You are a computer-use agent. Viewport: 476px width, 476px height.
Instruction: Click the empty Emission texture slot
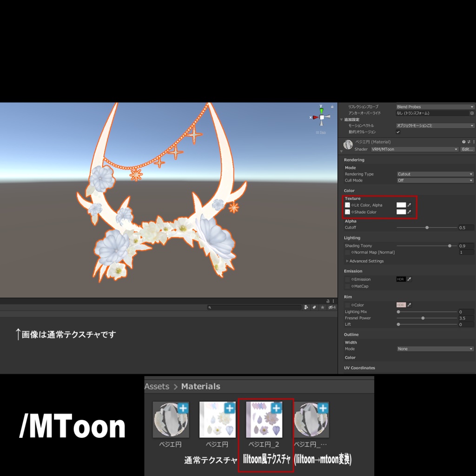pyautogui.click(x=347, y=279)
